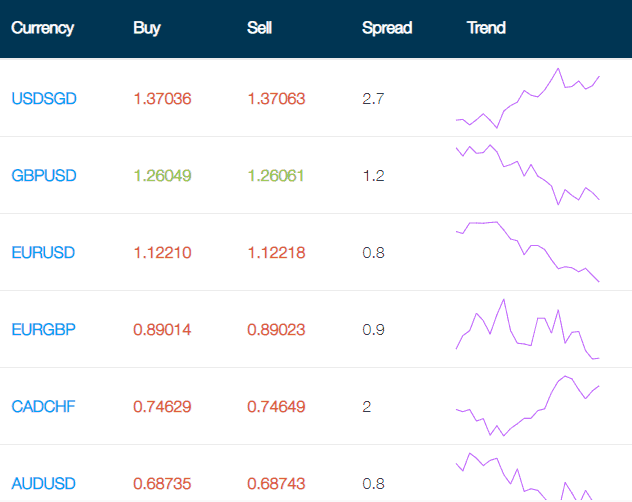Click the Spread column header
The image size is (632, 502).
click(387, 28)
